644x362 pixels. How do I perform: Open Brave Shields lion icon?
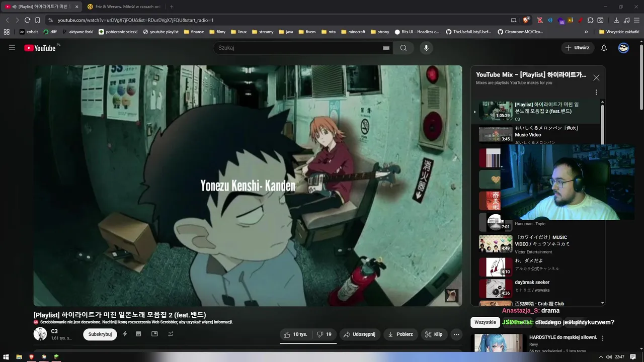pyautogui.click(x=526, y=20)
